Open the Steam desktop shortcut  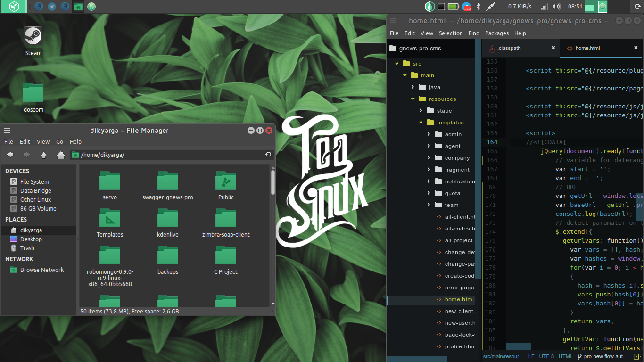pos(33,41)
